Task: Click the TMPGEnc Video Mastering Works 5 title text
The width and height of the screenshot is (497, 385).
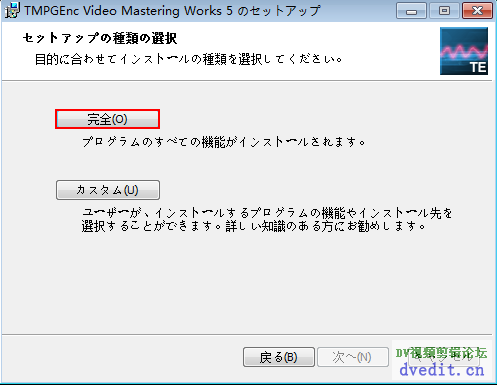Action: click(172, 11)
